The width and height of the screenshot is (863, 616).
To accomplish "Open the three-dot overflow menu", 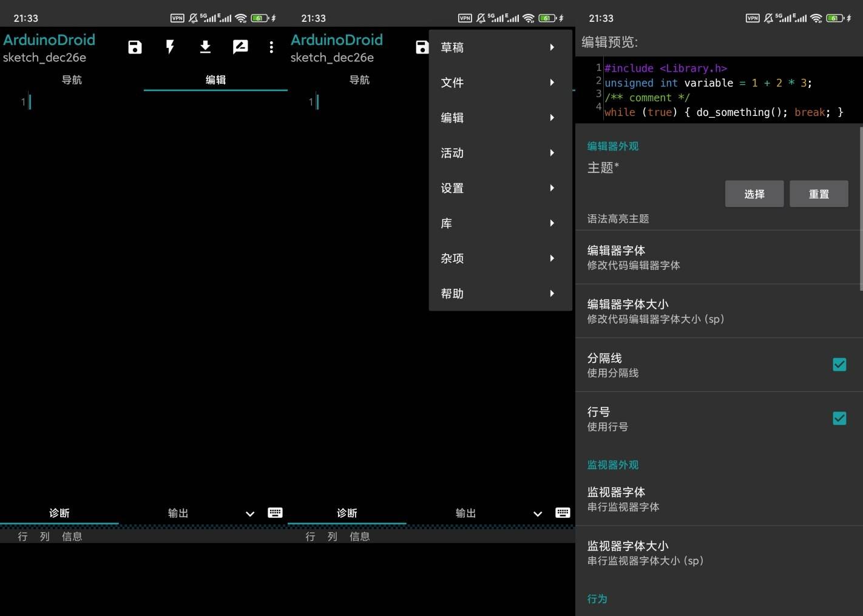I will click(x=271, y=47).
